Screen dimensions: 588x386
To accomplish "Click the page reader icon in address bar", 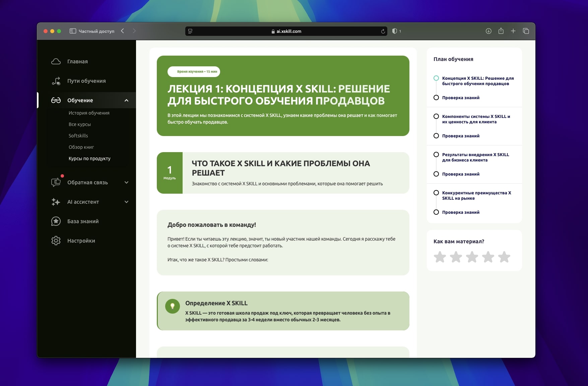I will (190, 31).
